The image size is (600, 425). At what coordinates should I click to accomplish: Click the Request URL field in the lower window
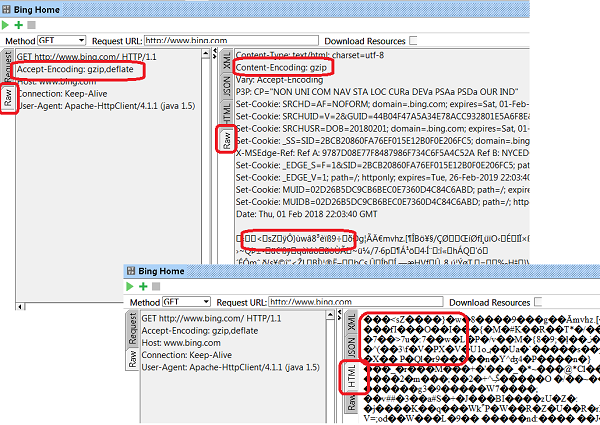tap(356, 301)
